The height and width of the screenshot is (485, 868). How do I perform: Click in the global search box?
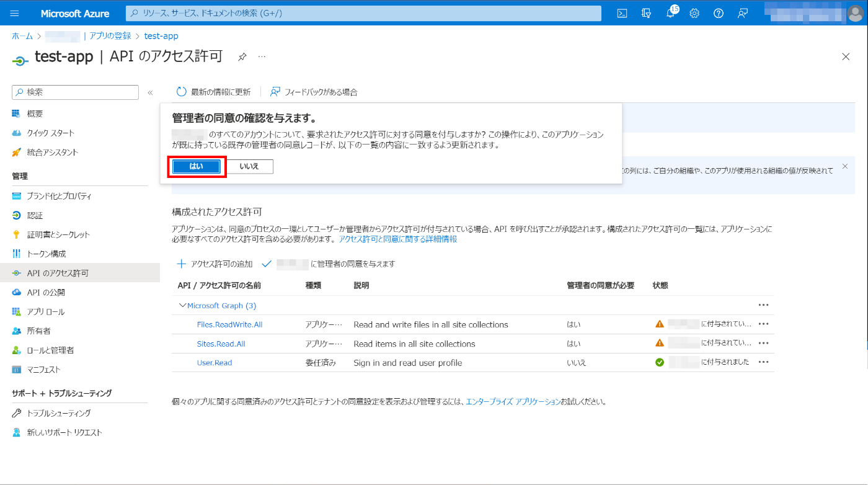tap(363, 13)
